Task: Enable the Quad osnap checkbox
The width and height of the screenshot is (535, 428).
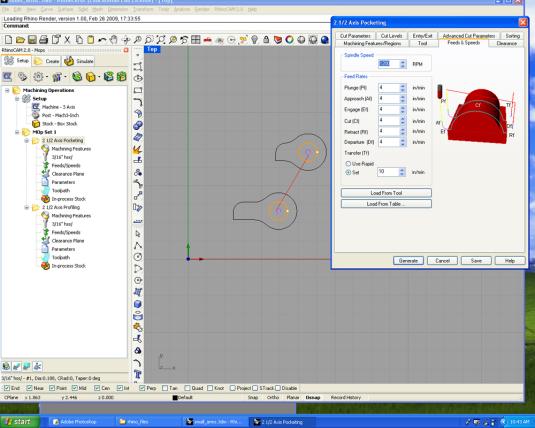Action: click(187, 388)
